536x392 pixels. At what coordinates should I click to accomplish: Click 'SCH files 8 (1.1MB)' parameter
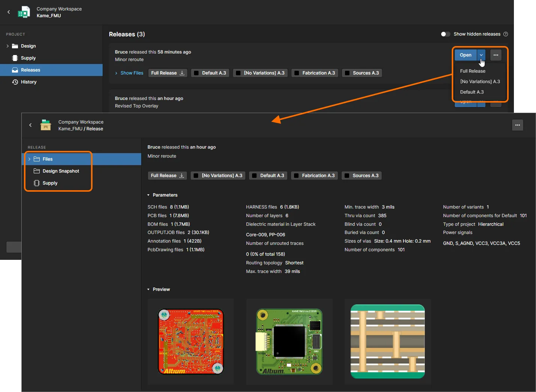168,207
